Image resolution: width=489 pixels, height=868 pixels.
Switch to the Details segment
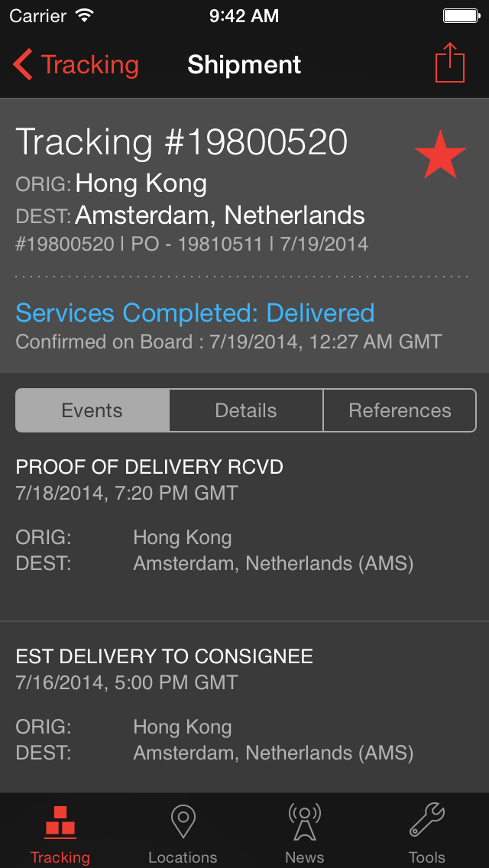click(246, 410)
